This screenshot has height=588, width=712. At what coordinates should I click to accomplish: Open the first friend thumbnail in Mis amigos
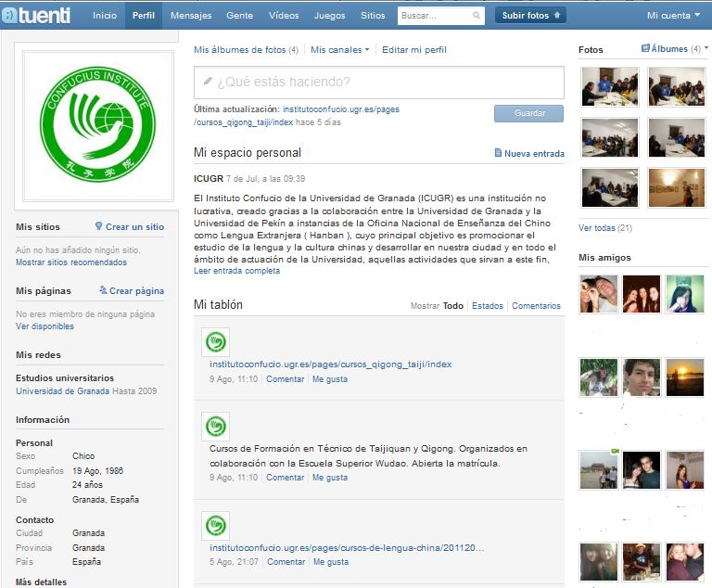pos(599,294)
